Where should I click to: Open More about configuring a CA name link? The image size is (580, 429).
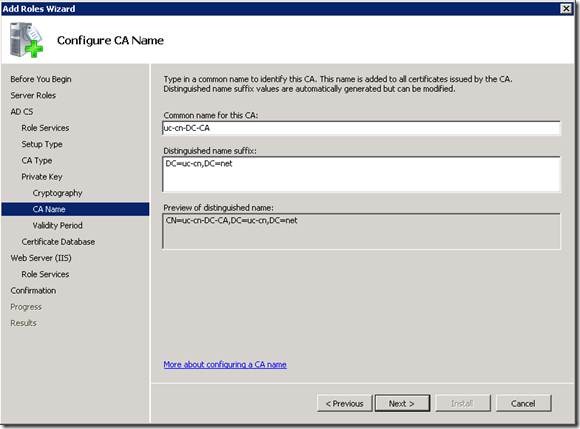coord(225,365)
